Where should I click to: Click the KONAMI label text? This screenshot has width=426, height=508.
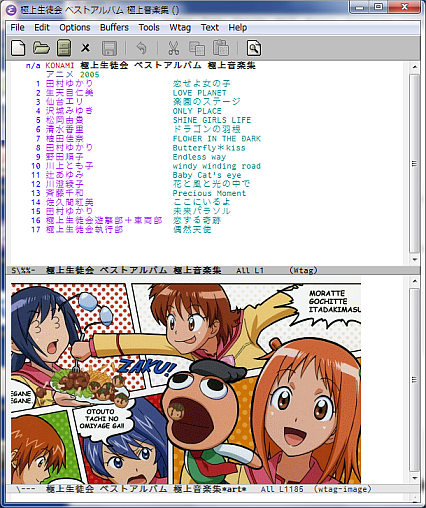coord(60,65)
